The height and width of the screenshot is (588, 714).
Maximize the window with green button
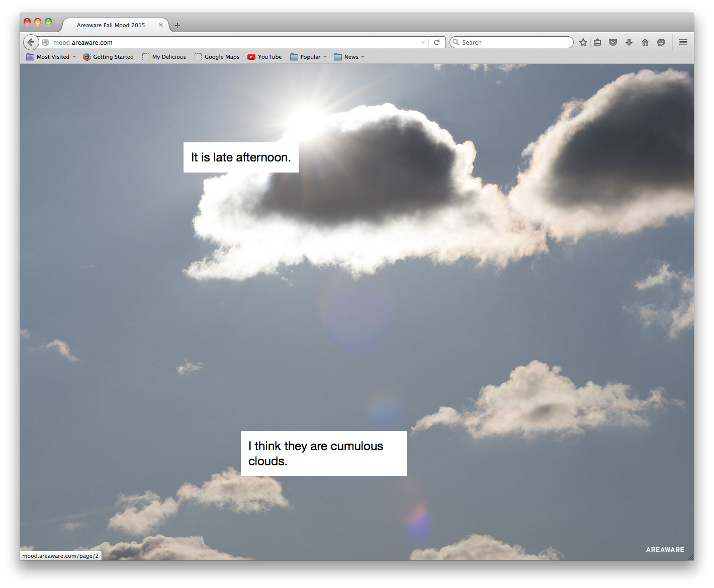(48, 22)
